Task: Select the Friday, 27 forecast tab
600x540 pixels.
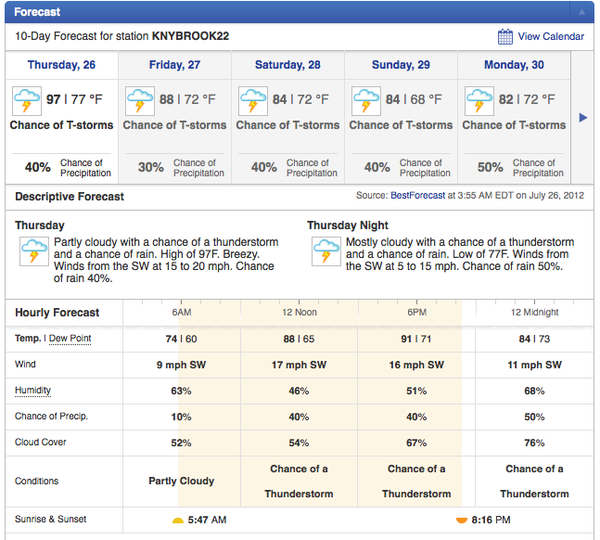Action: [x=174, y=65]
